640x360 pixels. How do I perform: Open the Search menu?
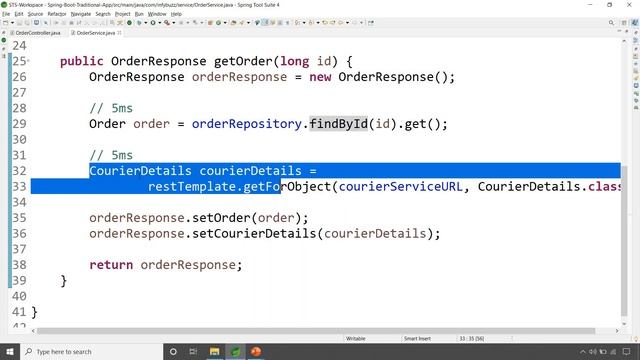(103, 14)
